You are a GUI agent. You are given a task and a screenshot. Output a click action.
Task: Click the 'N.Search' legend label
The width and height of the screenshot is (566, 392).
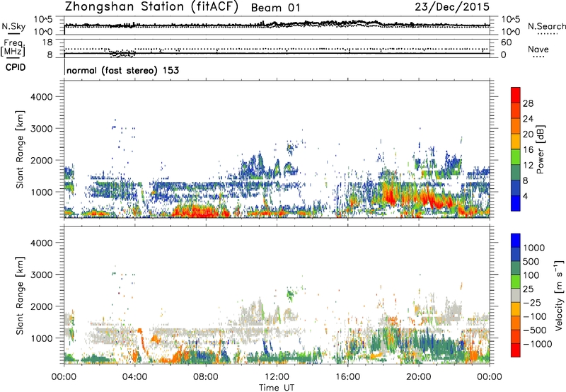[546, 26]
